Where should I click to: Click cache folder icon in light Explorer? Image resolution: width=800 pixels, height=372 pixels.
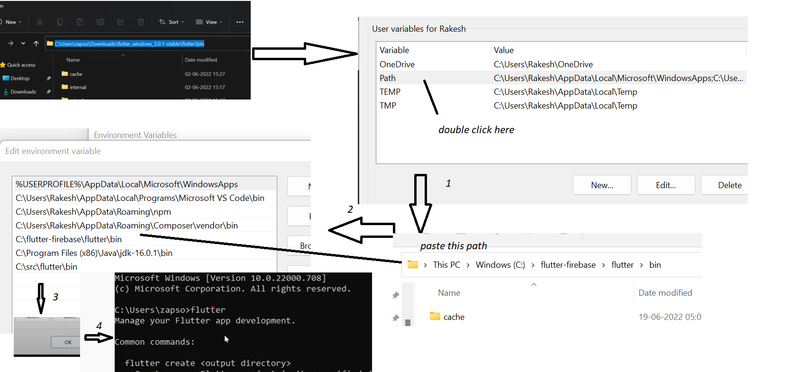[435, 316]
